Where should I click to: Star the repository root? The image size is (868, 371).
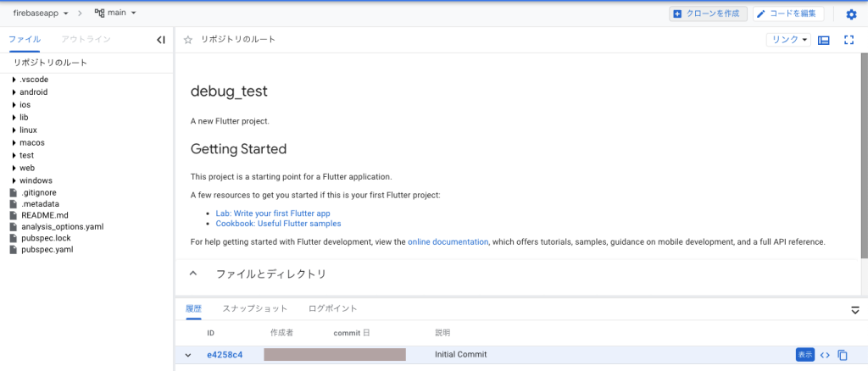(188, 40)
